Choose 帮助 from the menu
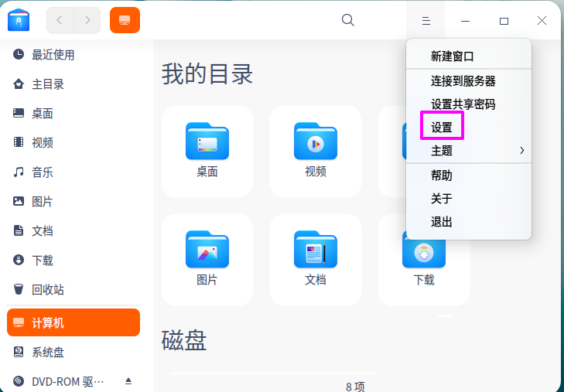This screenshot has width=564, height=392. pyautogui.click(x=469, y=176)
